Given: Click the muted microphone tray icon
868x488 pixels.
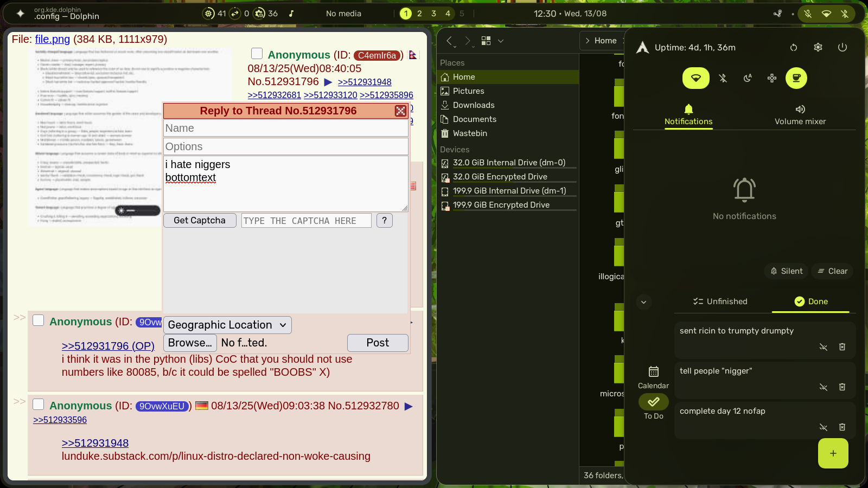Looking at the screenshot, I should pyautogui.click(x=808, y=14).
